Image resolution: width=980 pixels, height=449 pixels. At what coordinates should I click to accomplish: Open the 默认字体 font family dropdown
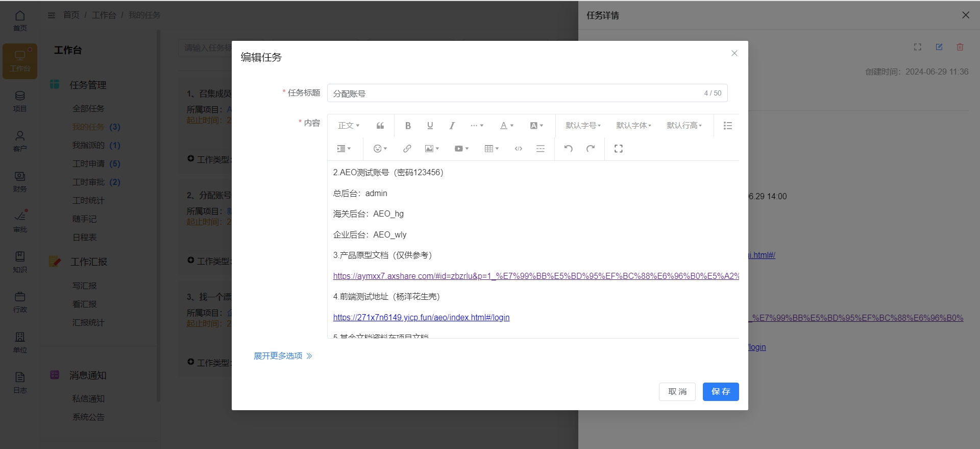[x=633, y=126]
